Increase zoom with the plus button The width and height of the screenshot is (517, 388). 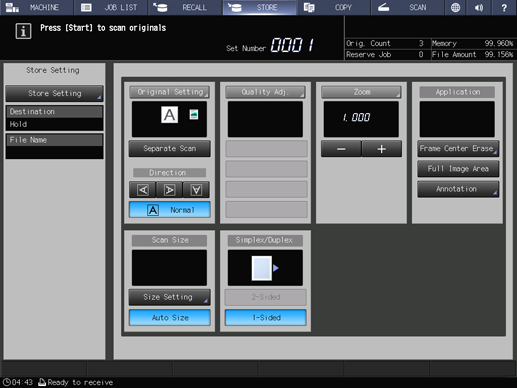[x=382, y=149]
